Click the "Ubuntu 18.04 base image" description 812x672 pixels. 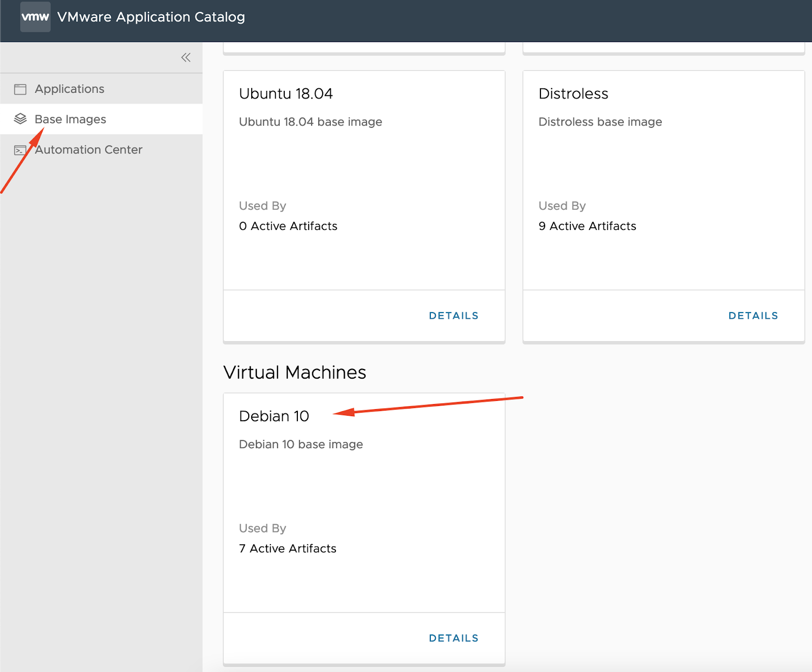[311, 122]
